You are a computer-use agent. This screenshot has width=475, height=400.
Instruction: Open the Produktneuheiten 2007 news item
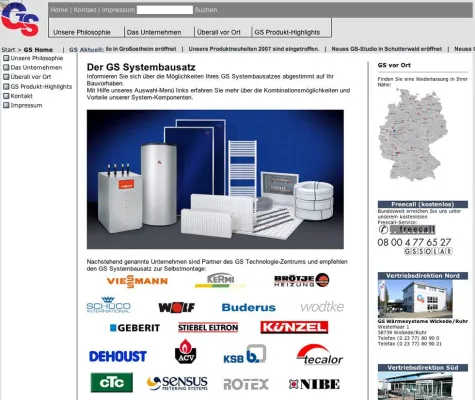(x=254, y=49)
